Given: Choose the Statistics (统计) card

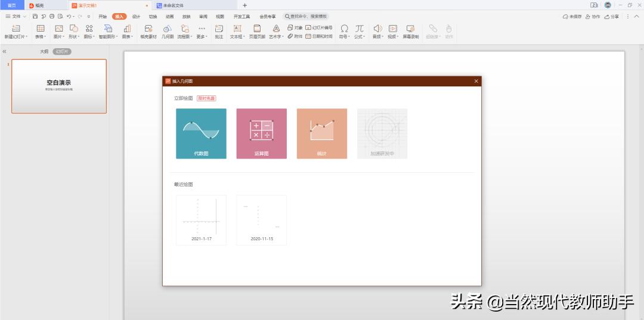Looking at the screenshot, I should tap(322, 133).
